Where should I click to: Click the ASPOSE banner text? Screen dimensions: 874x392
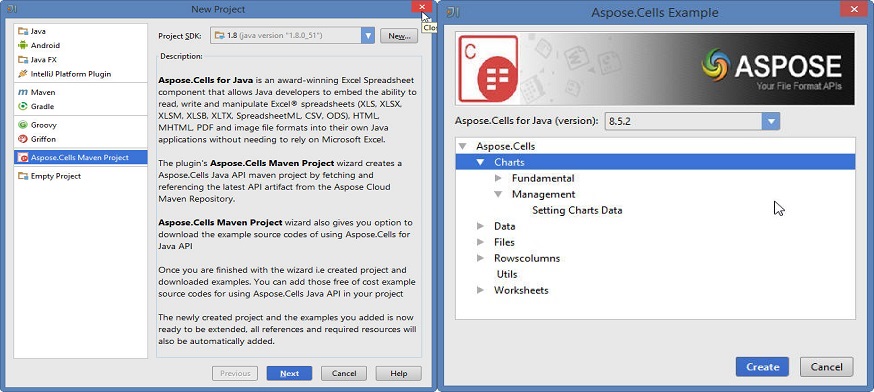pyautogui.click(x=788, y=66)
